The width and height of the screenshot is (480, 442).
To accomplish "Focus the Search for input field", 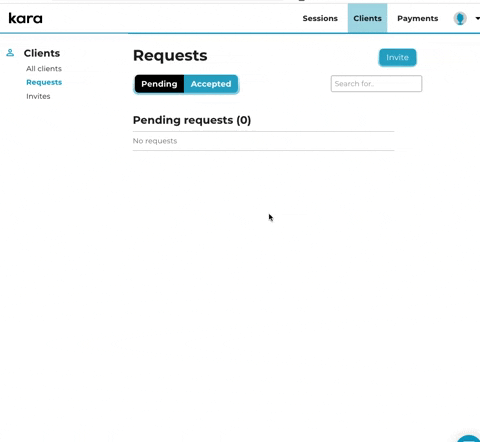I will [376, 84].
